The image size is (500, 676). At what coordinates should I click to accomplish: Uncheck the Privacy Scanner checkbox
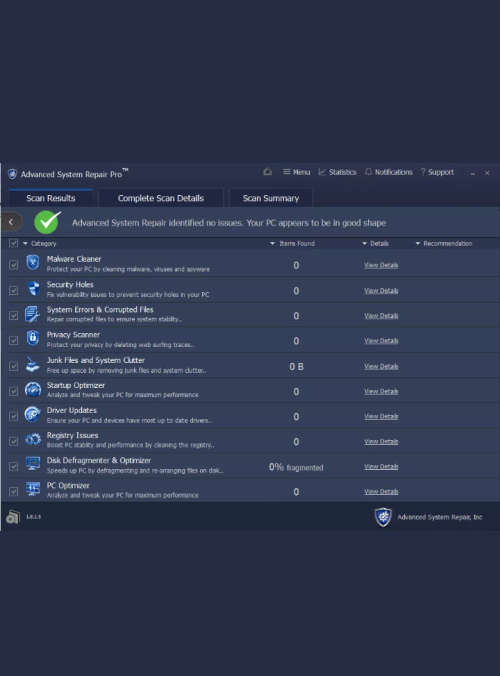pyautogui.click(x=13, y=341)
